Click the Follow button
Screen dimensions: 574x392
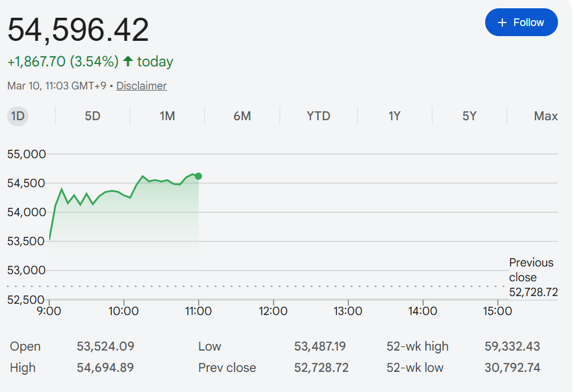tap(521, 23)
